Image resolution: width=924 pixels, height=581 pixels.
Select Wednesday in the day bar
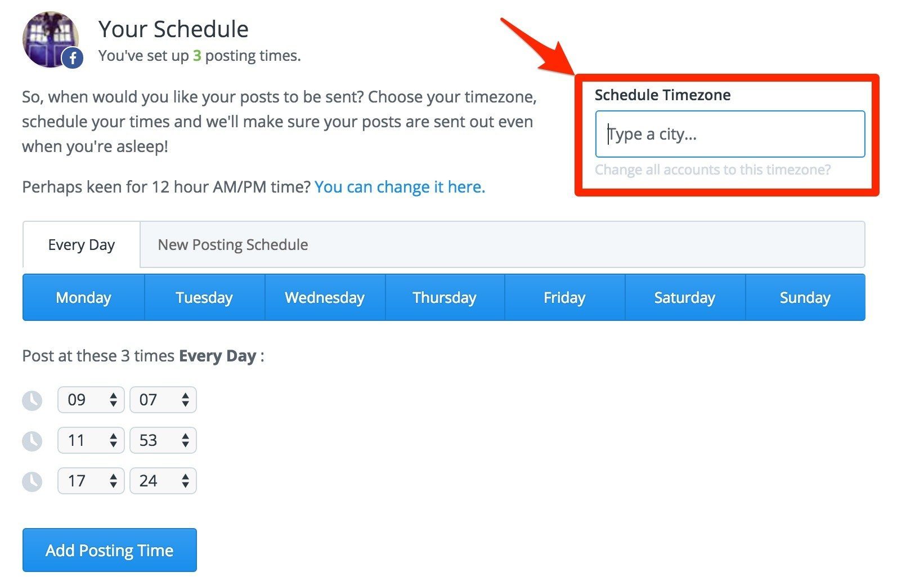[324, 297]
